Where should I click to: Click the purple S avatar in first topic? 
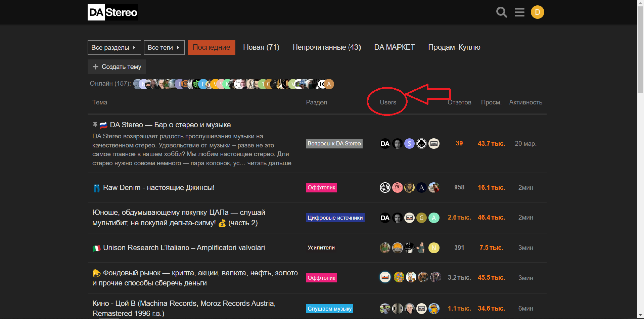pyautogui.click(x=409, y=144)
